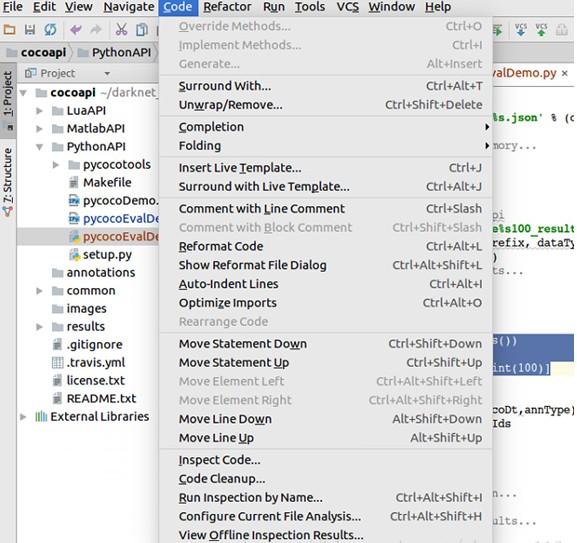Viewport: 577px width, 543px height.
Task: Click the VCS update blue arrow icon
Action: coord(521,30)
